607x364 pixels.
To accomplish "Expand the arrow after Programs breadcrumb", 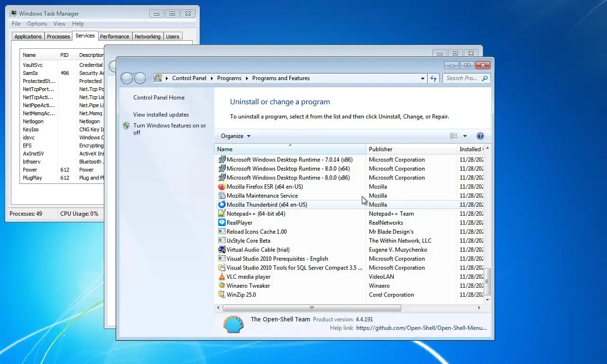I will tap(247, 78).
